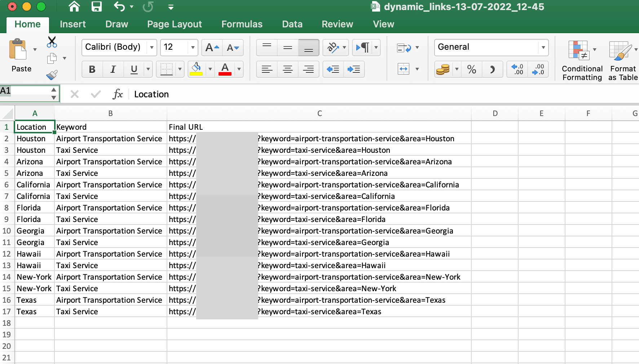Open the Formulas tab
The image size is (639, 364).
click(x=242, y=24)
